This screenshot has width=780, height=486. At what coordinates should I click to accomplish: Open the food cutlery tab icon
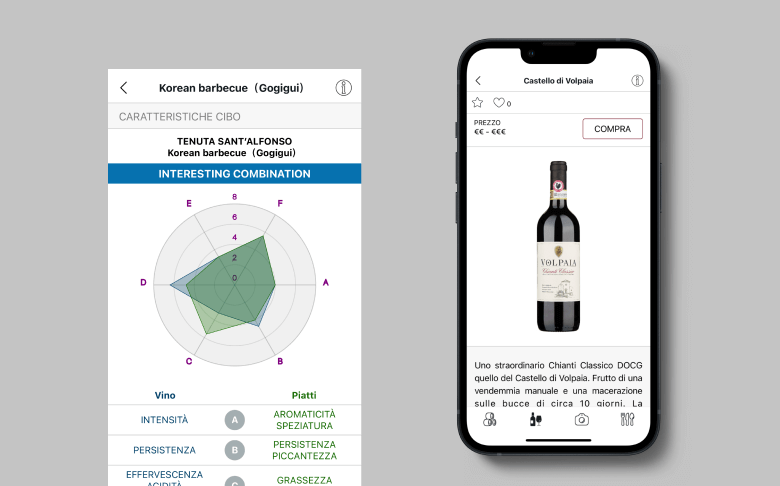(627, 419)
